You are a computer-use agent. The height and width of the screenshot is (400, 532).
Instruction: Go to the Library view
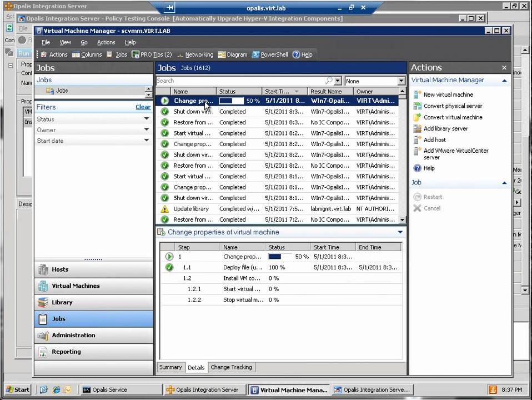point(94,302)
